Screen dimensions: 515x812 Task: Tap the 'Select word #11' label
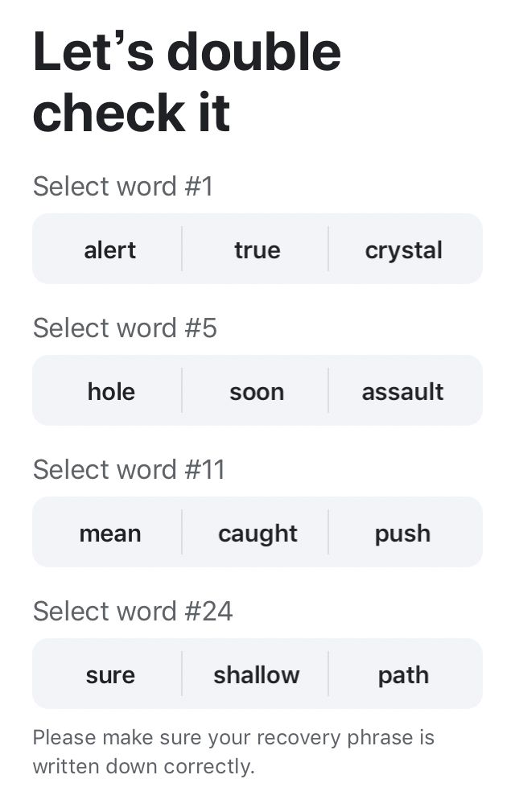(129, 470)
